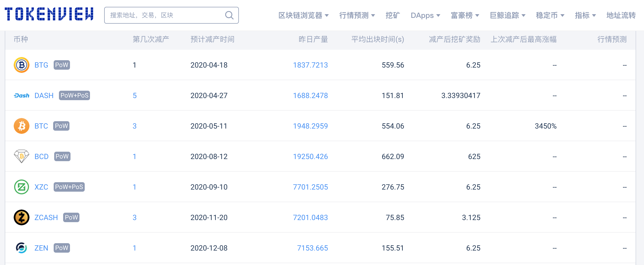The width and height of the screenshot is (644, 265).
Task: Click the PoW tag beside BCD
Action: point(62,156)
